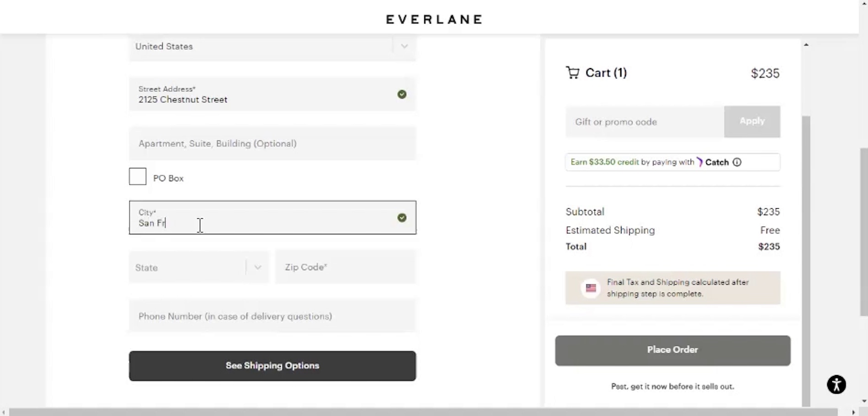868x416 pixels.
Task: Click the Everlane logo
Action: pos(434,19)
